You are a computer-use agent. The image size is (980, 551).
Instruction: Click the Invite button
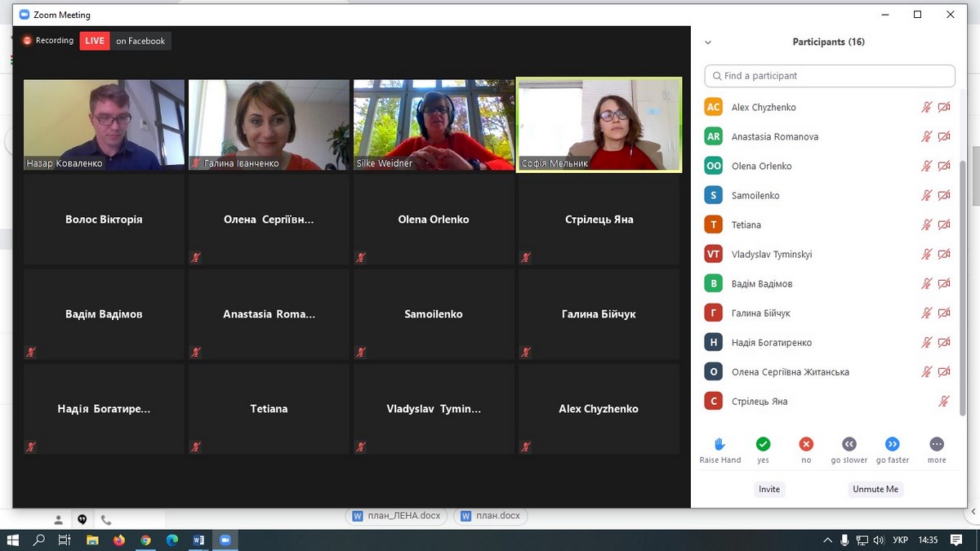[x=768, y=489]
